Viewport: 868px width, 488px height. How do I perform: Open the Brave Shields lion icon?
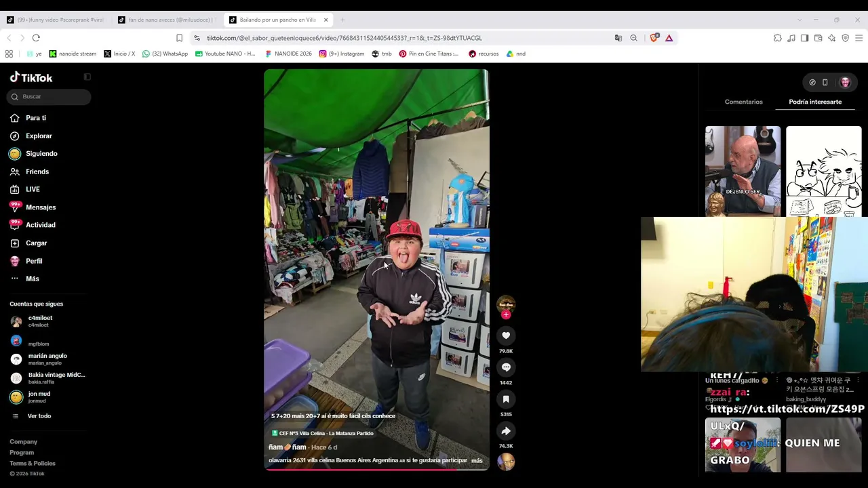point(654,38)
